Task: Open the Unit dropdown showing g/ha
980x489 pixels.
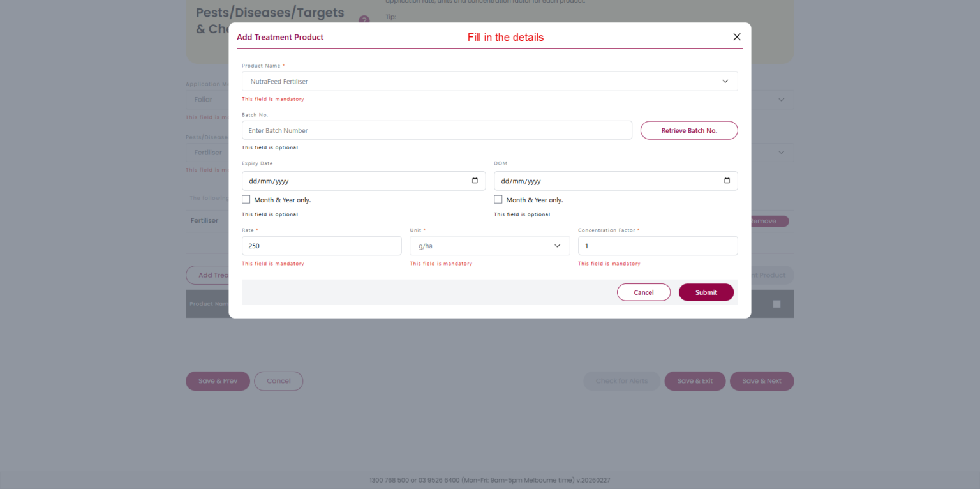Action: pyautogui.click(x=557, y=246)
